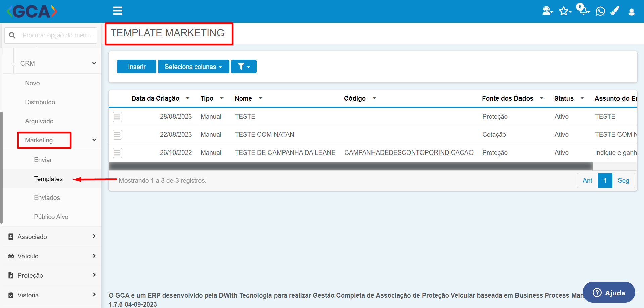This screenshot has height=308, width=644.
Task: Open Nome column dropdown arrow
Action: (x=260, y=98)
